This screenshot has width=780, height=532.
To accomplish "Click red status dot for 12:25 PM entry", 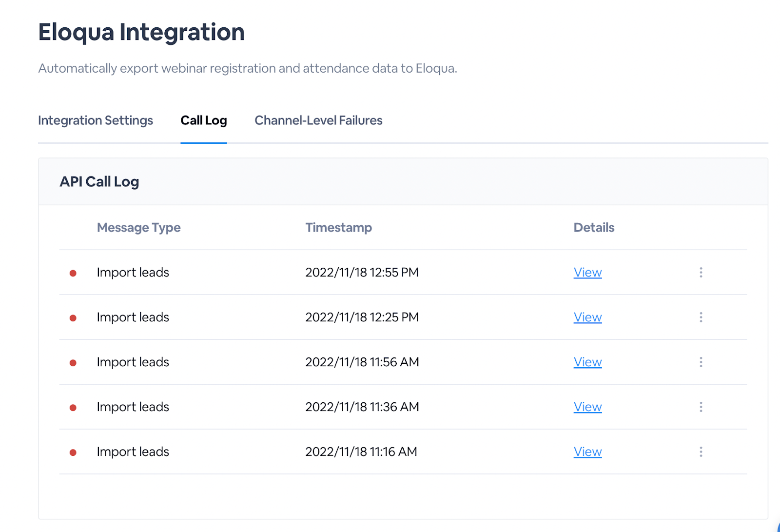I will 73,318.
